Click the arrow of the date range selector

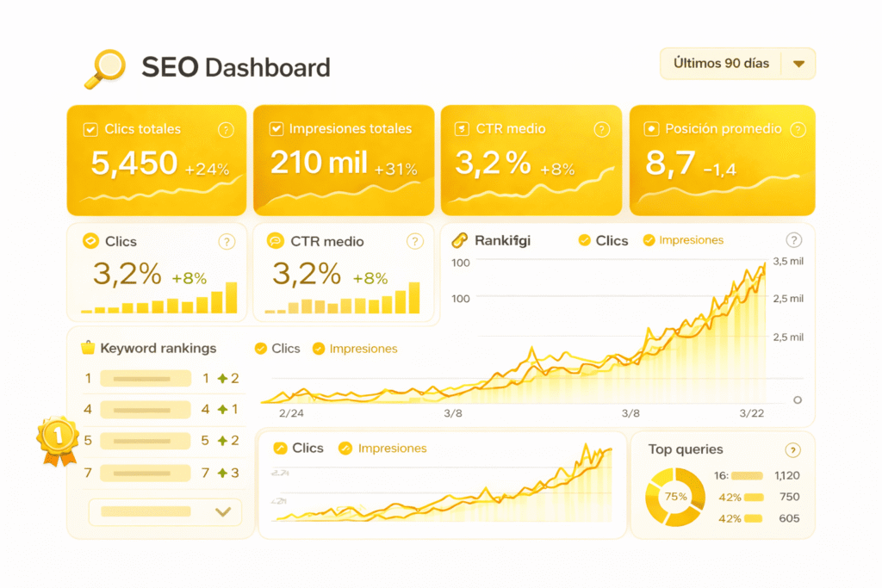[798, 64]
